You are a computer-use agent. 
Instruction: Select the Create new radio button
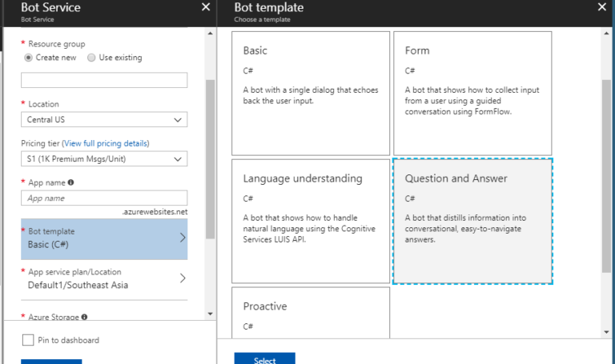28,58
